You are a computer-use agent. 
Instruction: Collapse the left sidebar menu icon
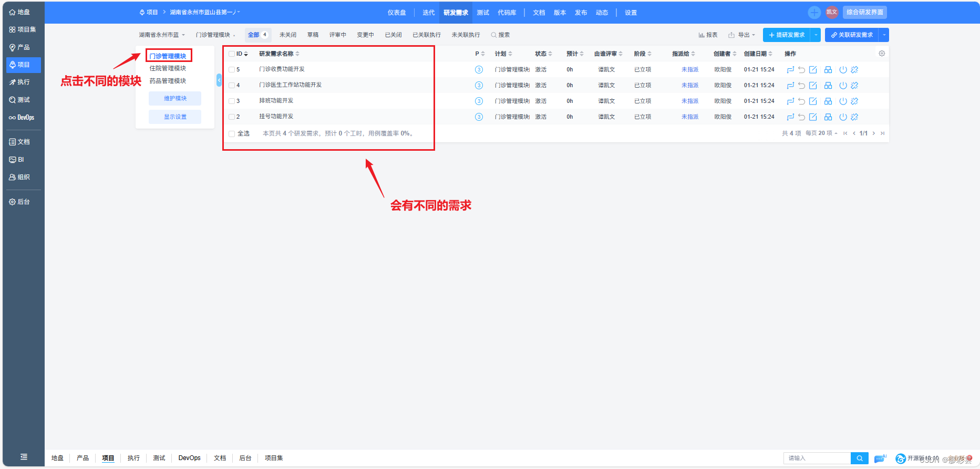point(24,457)
